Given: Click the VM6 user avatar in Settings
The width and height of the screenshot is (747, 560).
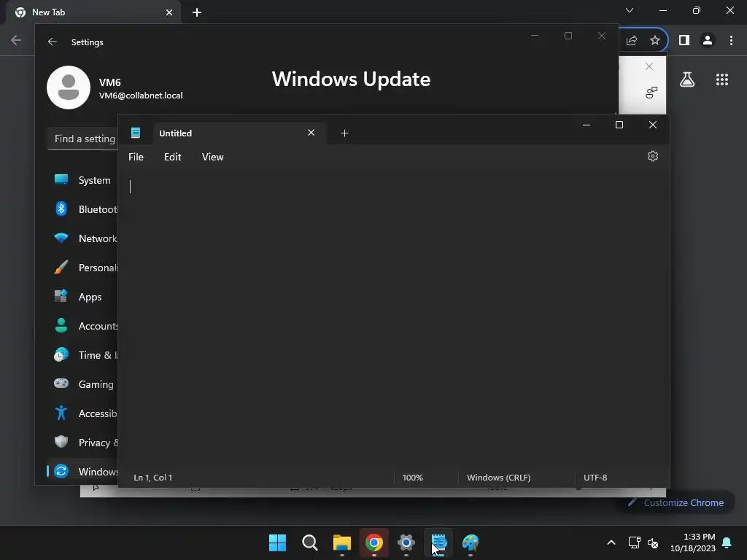Looking at the screenshot, I should [x=69, y=87].
